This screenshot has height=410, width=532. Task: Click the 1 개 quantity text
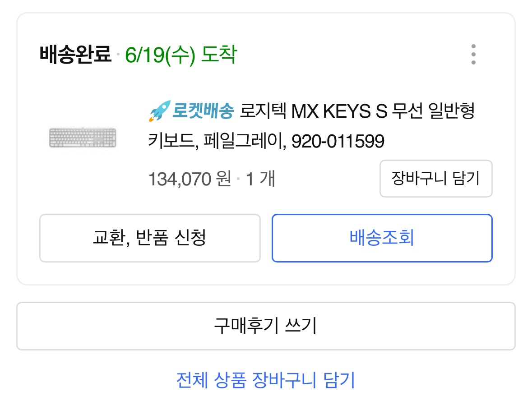click(x=260, y=180)
